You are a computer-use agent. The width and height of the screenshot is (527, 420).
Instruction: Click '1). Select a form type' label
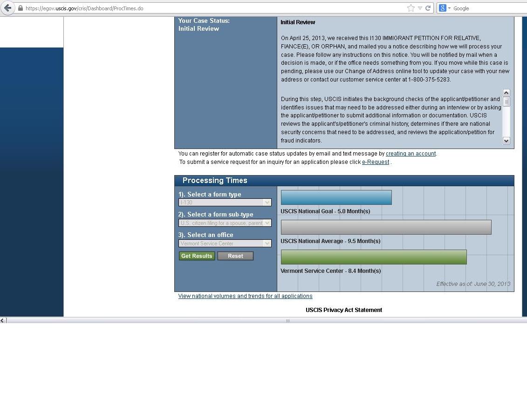pos(210,194)
